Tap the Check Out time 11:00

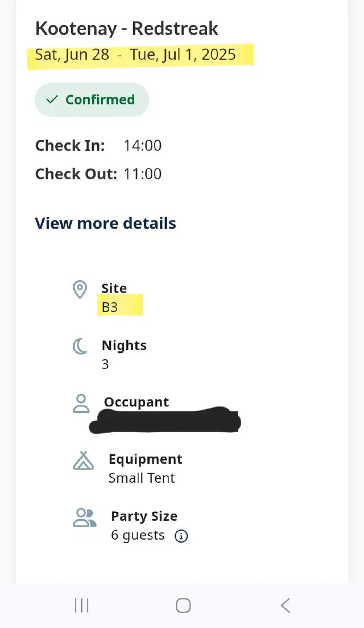tap(142, 174)
